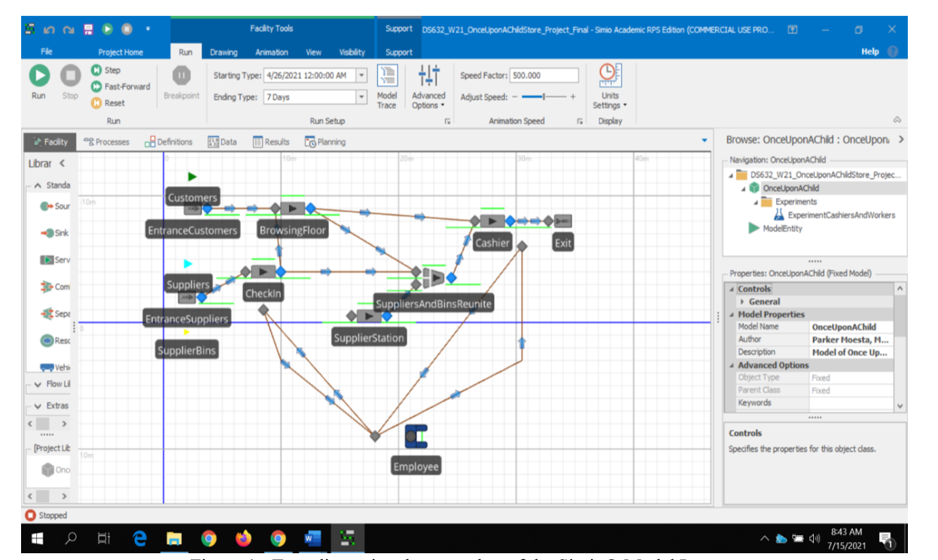Select the Results view tab
The image size is (938, 560).
272,142
